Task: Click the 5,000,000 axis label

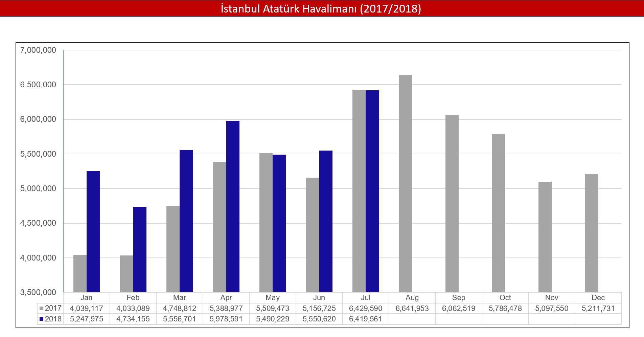Action: 38,189
